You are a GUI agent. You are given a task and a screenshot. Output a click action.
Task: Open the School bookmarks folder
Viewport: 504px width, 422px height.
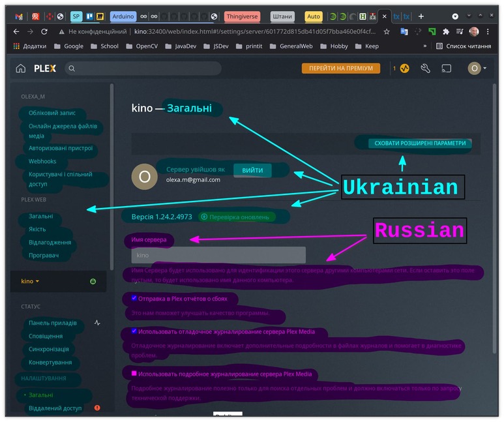(x=105, y=46)
